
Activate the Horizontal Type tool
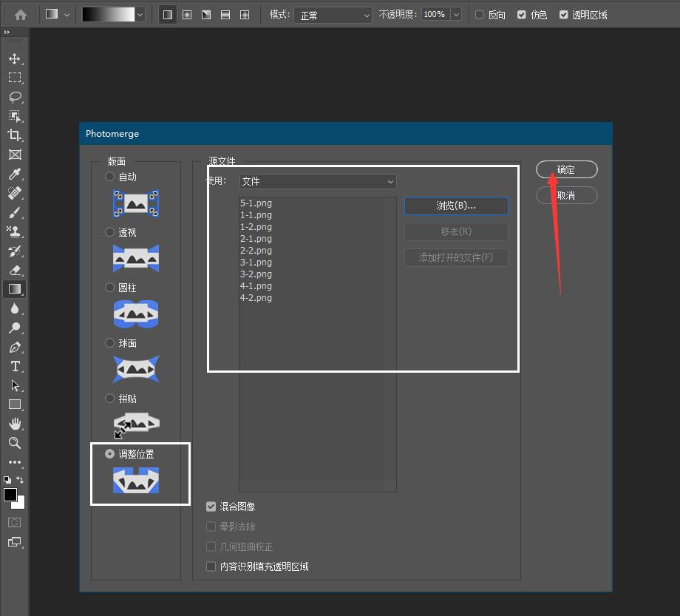click(x=14, y=366)
